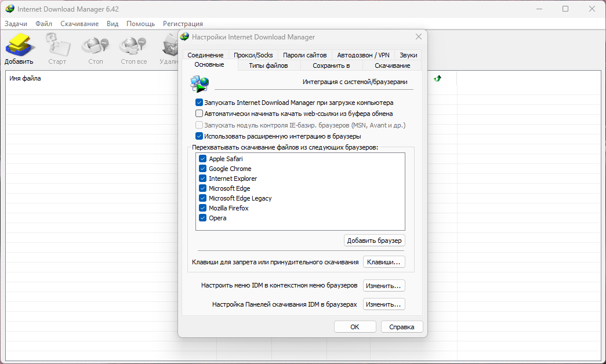Switch to the Соединение tab
The image size is (606, 364).
(x=206, y=55)
